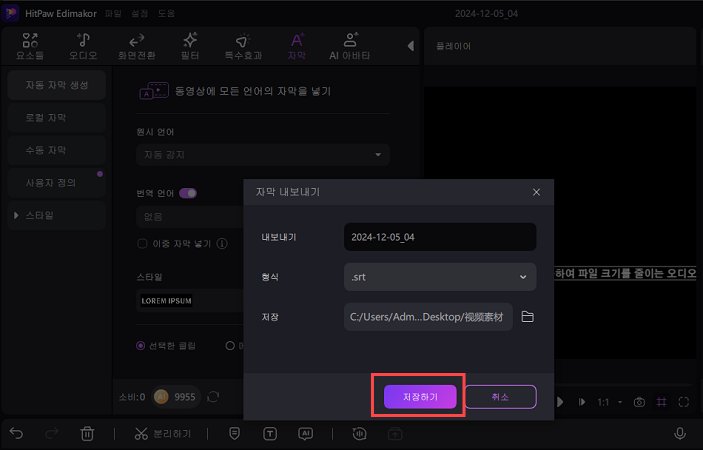Select 자동 자막 생성 in sidebar
Screen dimensions: 703x450
tap(56, 85)
